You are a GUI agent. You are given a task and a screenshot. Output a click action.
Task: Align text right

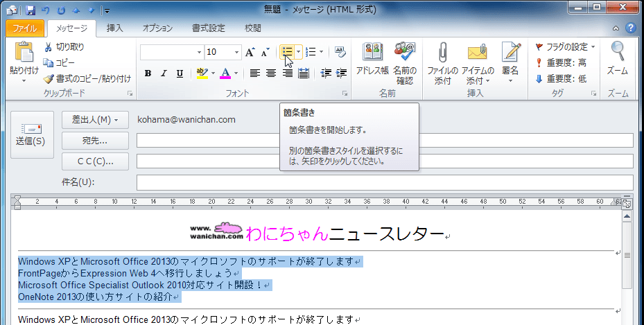(x=287, y=73)
